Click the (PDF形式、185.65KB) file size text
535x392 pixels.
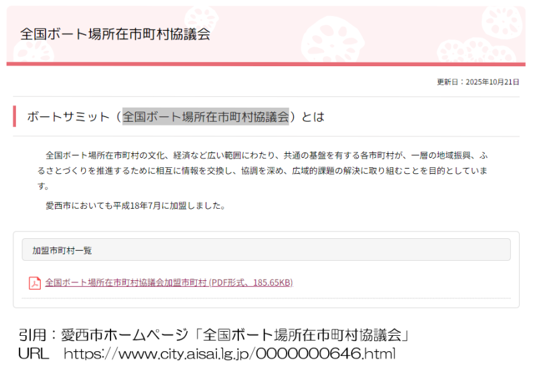pos(250,283)
